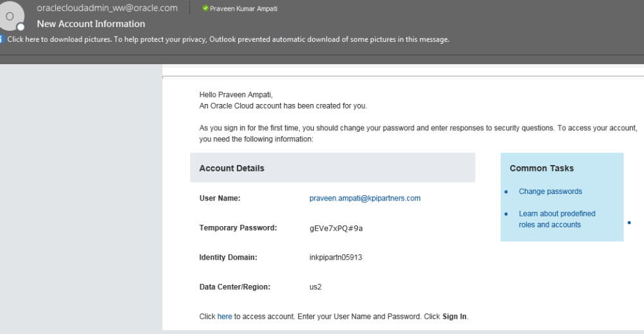Follow the 'here' link to access account
644x334 pixels.
224,317
